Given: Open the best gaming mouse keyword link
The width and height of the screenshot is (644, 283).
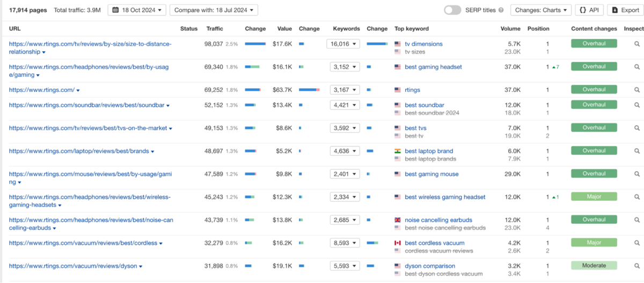Looking at the screenshot, I should point(431,174).
